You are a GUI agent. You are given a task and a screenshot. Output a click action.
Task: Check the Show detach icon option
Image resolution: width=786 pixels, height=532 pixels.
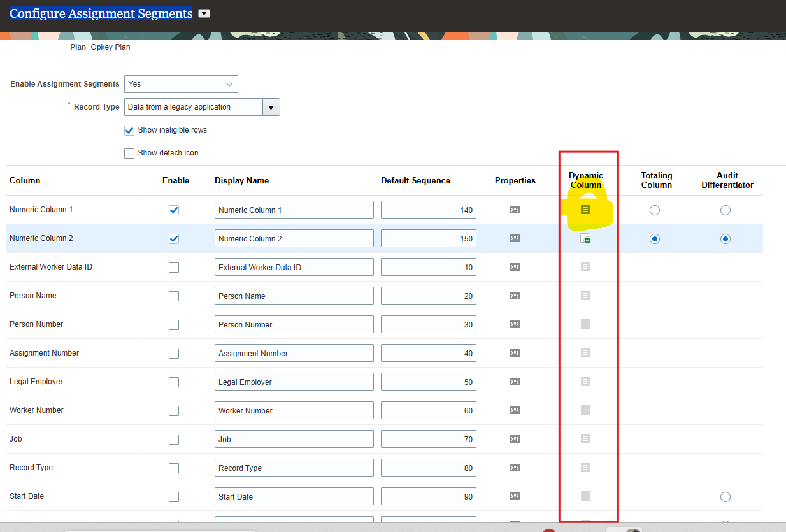click(129, 153)
